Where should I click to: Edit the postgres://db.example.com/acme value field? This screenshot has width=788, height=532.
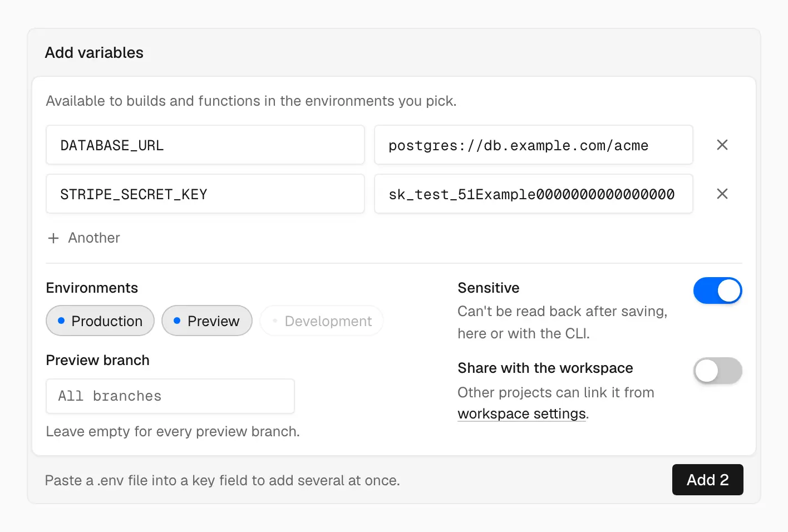534,145
